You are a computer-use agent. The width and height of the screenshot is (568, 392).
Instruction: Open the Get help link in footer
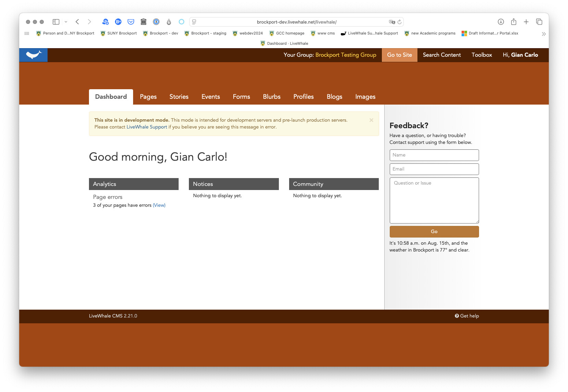[467, 316]
